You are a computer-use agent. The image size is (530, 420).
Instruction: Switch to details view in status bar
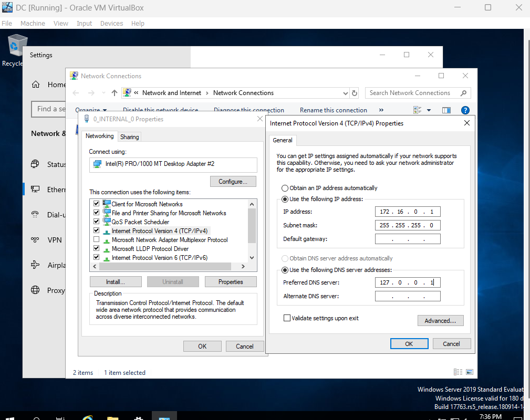458,372
